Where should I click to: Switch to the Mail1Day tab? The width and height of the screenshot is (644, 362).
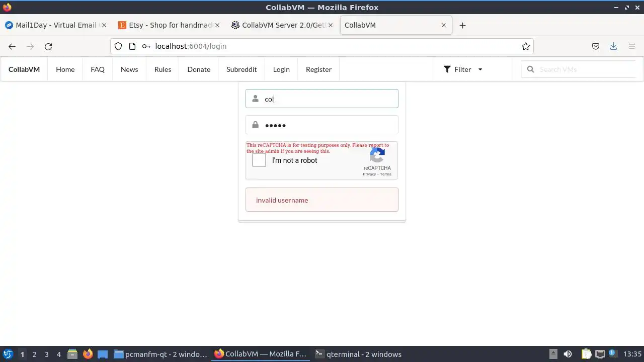[x=56, y=25]
